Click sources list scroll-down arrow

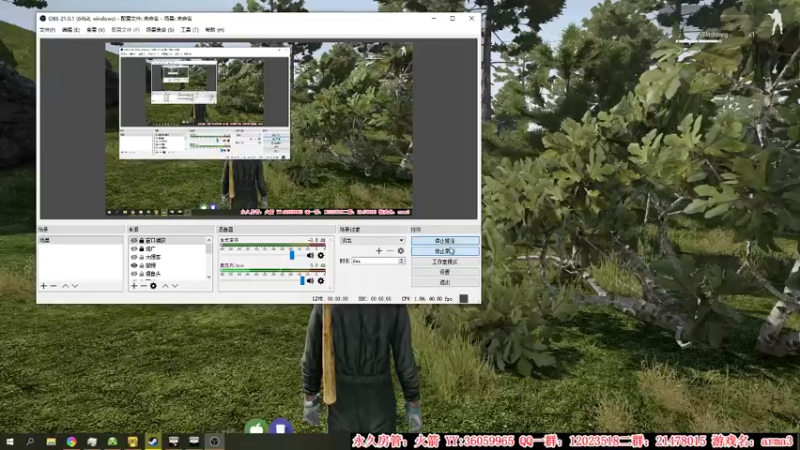pos(209,277)
